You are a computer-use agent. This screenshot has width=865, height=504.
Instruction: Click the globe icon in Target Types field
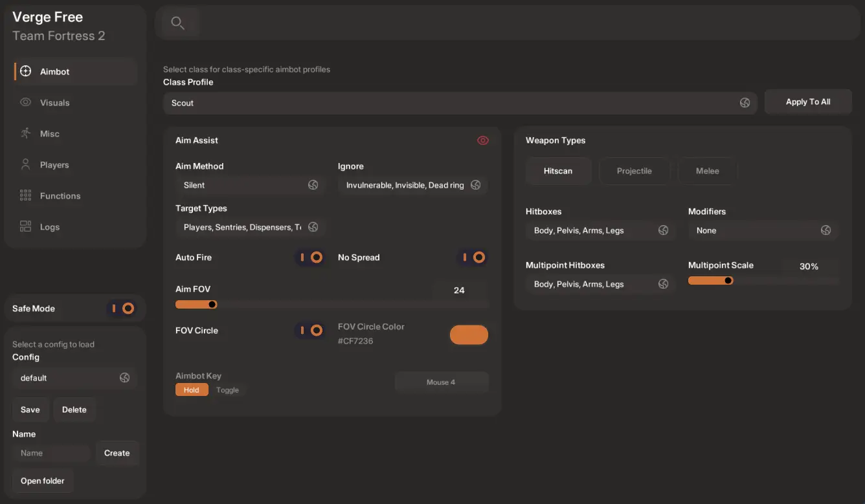point(313,227)
